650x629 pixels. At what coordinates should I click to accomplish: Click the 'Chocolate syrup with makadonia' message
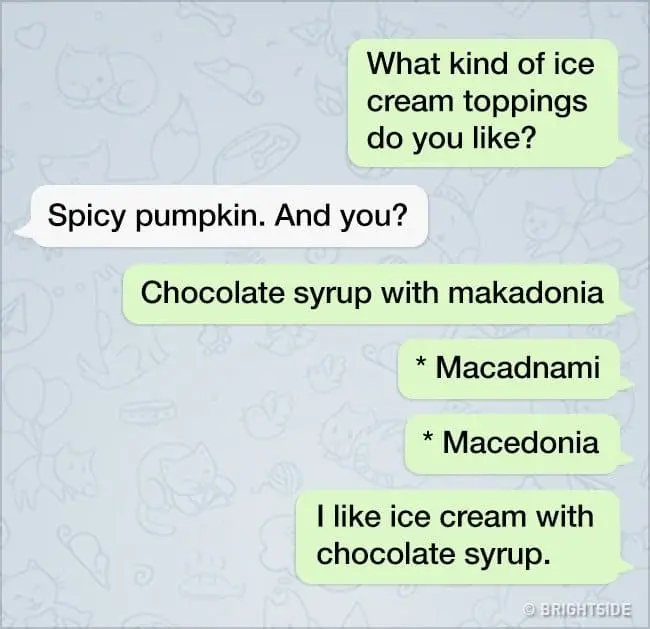(371, 293)
